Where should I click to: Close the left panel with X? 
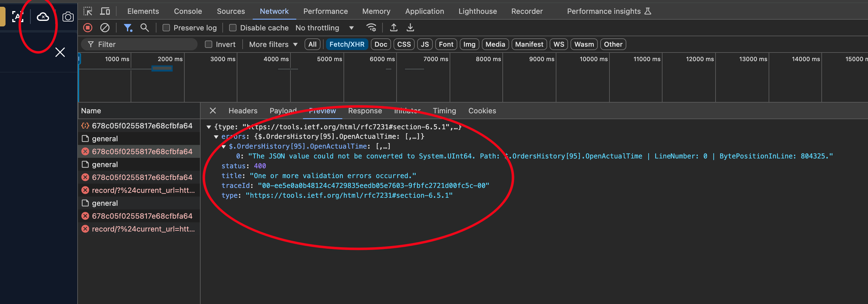click(x=60, y=52)
